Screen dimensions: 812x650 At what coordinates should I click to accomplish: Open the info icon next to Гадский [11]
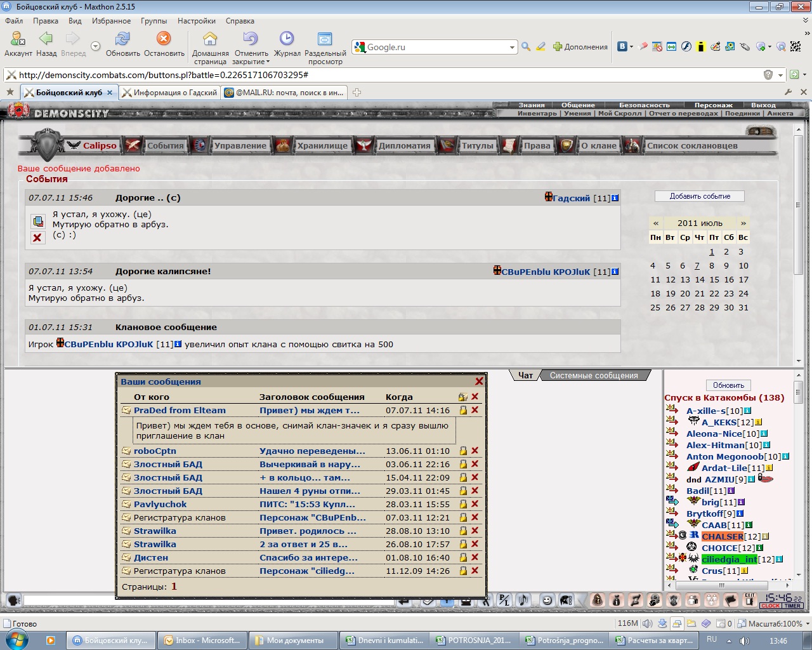615,198
